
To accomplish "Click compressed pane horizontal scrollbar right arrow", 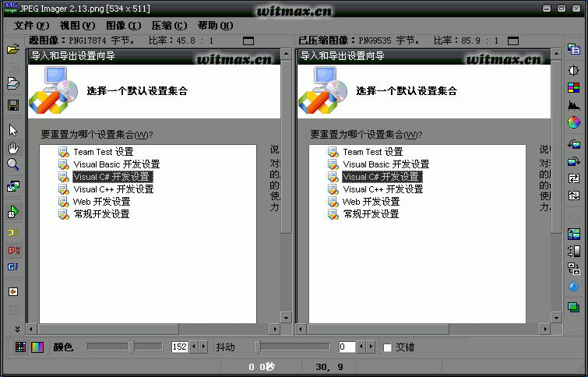I will pos(545,329).
